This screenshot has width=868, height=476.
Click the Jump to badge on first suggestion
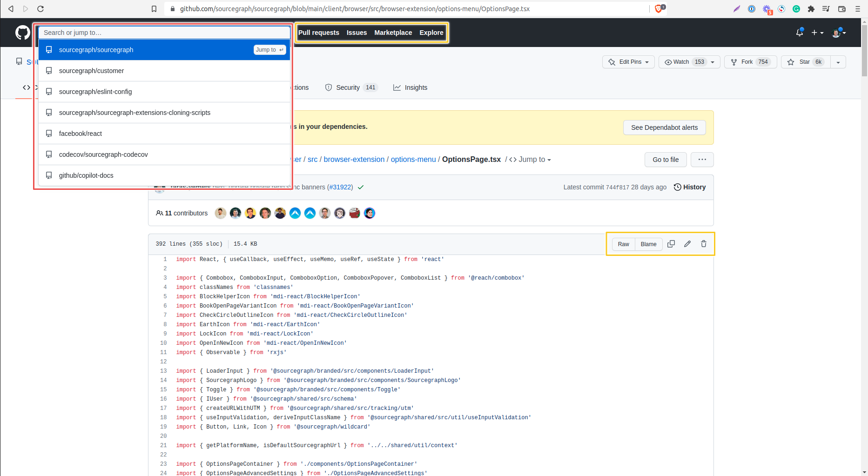pyautogui.click(x=269, y=50)
